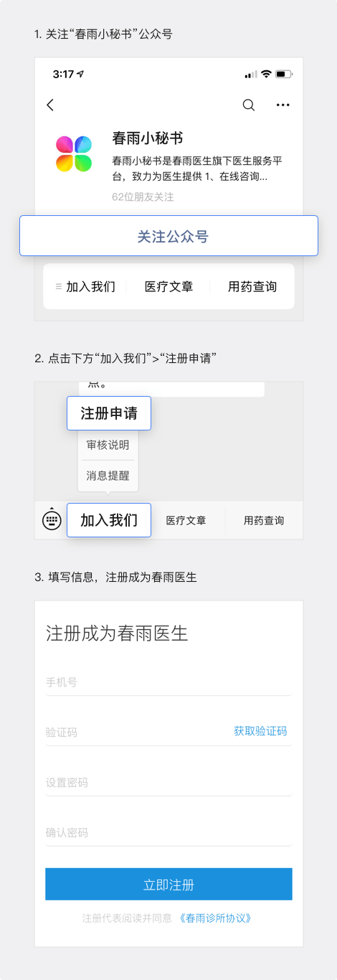This screenshot has width=337, height=980.
Task: Click the 关注公众号 button
Action: tap(168, 236)
